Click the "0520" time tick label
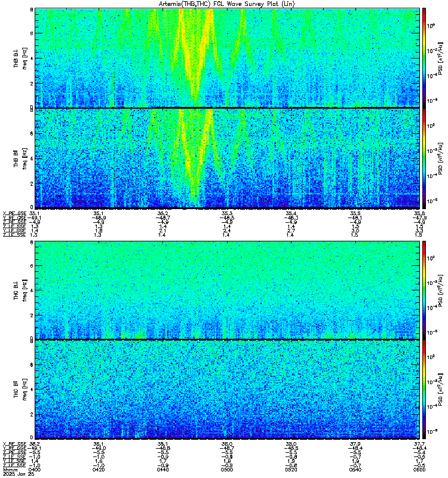Image resolution: width=448 pixels, height=478 pixels. (x=291, y=470)
